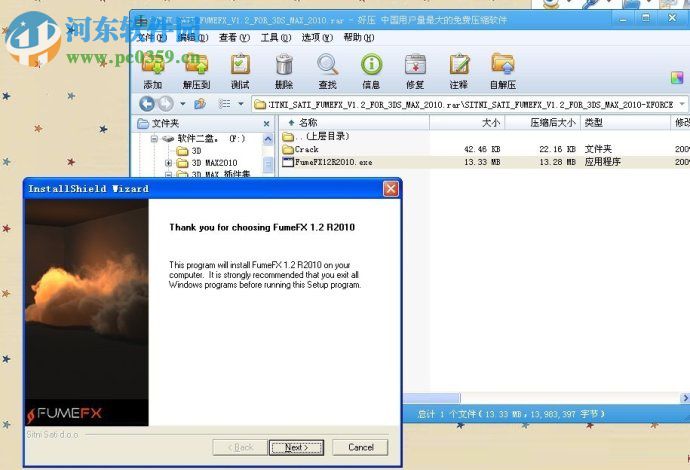Viewport: 690px width, 470px height.
Task: Collapse the 3D MAX 插件集 tree node
Action: (168, 175)
